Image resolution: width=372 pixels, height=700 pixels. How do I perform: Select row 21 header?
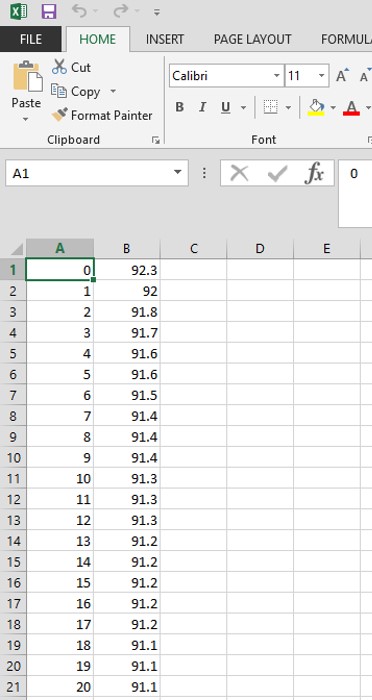pyautogui.click(x=13, y=687)
